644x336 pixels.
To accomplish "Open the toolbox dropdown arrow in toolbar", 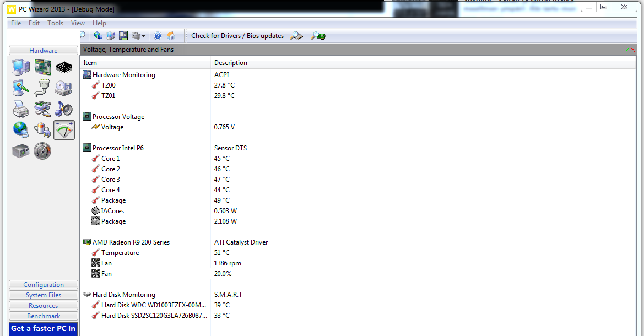I will (x=143, y=36).
